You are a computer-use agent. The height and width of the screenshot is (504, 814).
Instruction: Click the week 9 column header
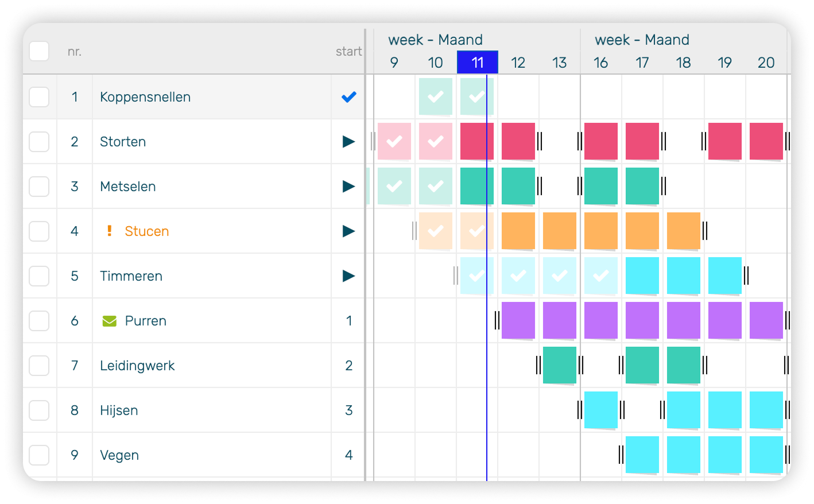coord(394,63)
